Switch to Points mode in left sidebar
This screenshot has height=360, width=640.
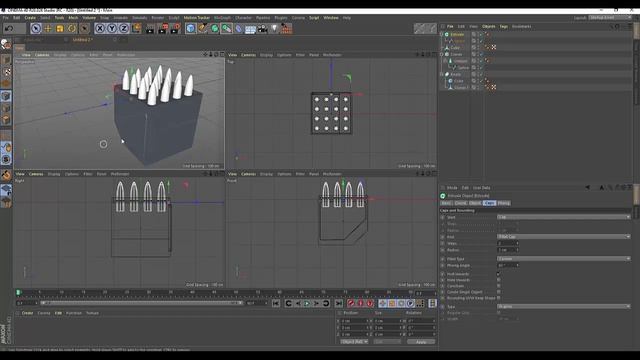tap(6, 96)
